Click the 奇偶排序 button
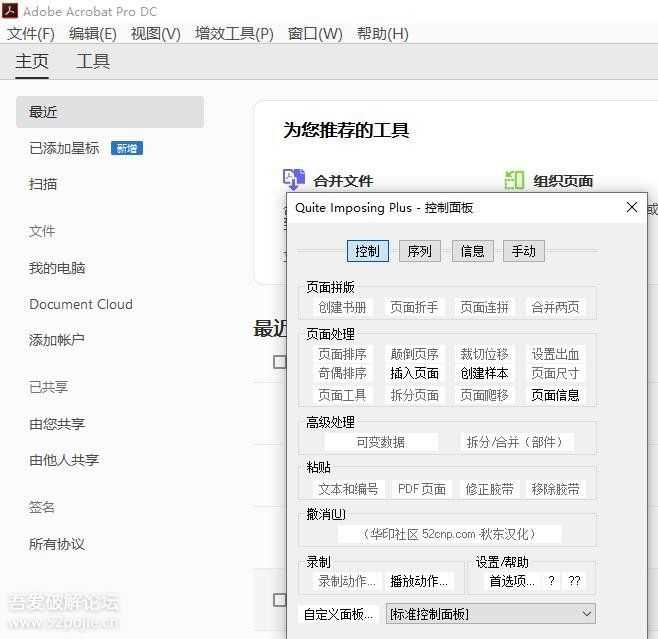The height and width of the screenshot is (639, 658). [x=342, y=373]
